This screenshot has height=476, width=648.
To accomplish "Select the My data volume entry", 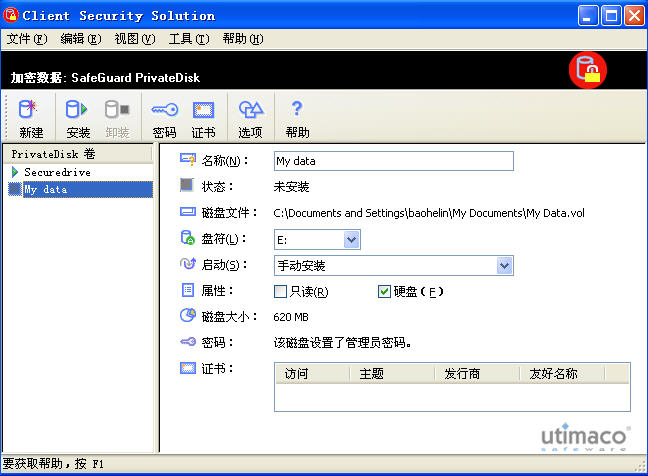I will (88, 189).
